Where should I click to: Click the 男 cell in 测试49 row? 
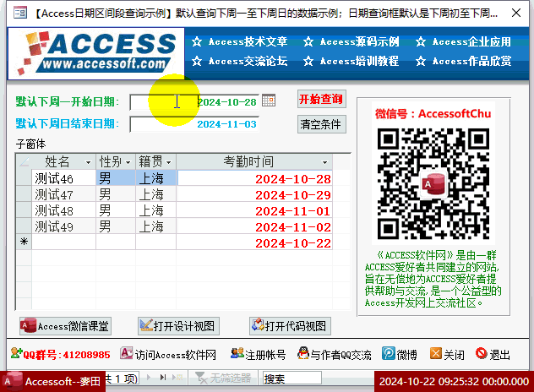(x=116, y=226)
